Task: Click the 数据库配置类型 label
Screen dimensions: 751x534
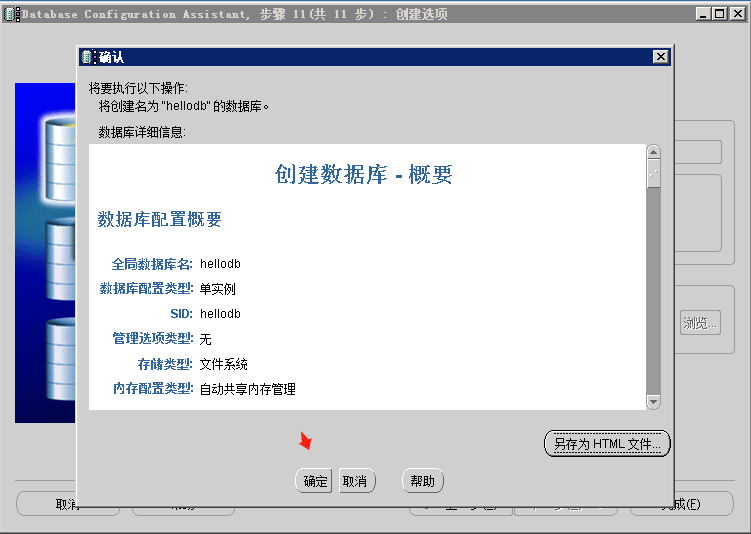Action: (146, 288)
